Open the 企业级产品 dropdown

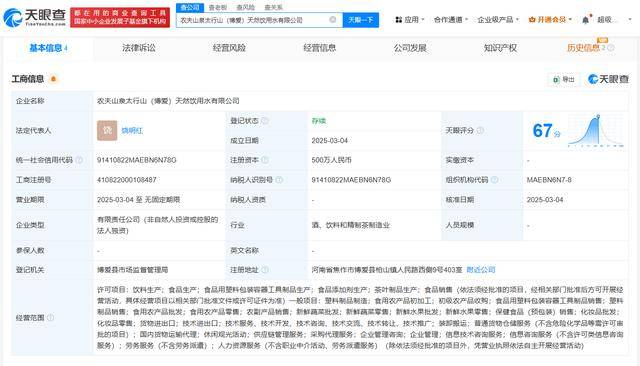(498, 20)
